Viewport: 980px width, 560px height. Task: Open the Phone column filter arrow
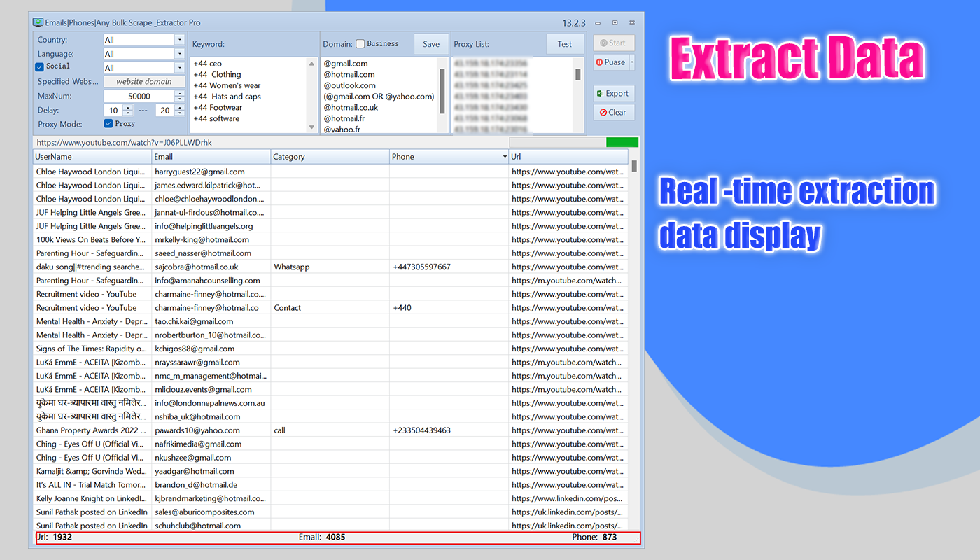[x=505, y=157]
